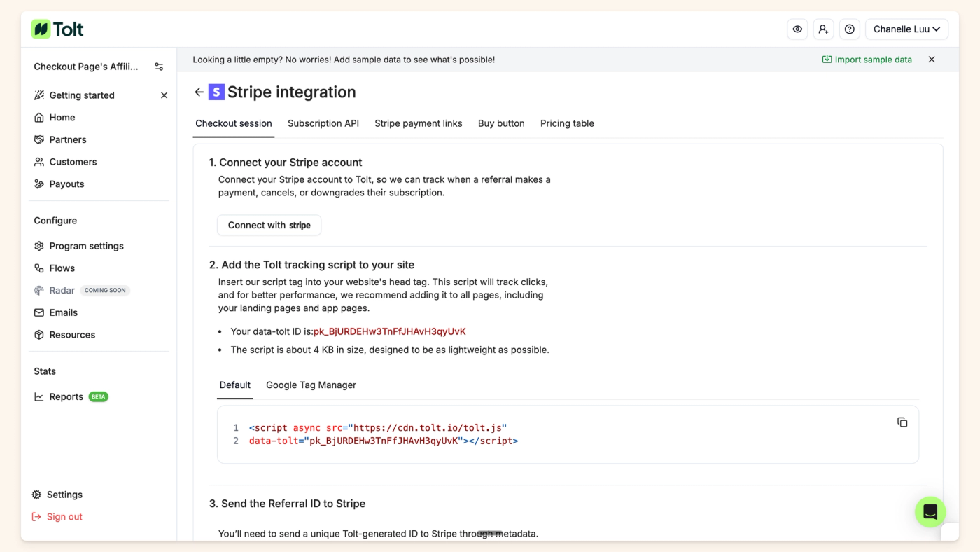Click the Checkout Page's Affili... program name
The height and width of the screenshot is (552, 980).
click(86, 67)
